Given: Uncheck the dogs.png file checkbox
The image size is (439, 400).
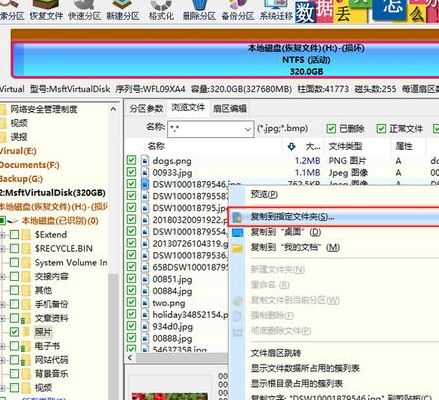Looking at the screenshot, I should pyautogui.click(x=132, y=160).
